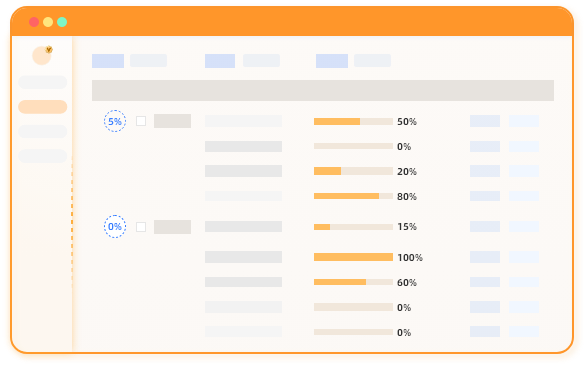Click the avatar icon with badge in sidebar
Viewport: 586px width, 366px height.
pyautogui.click(x=42, y=55)
